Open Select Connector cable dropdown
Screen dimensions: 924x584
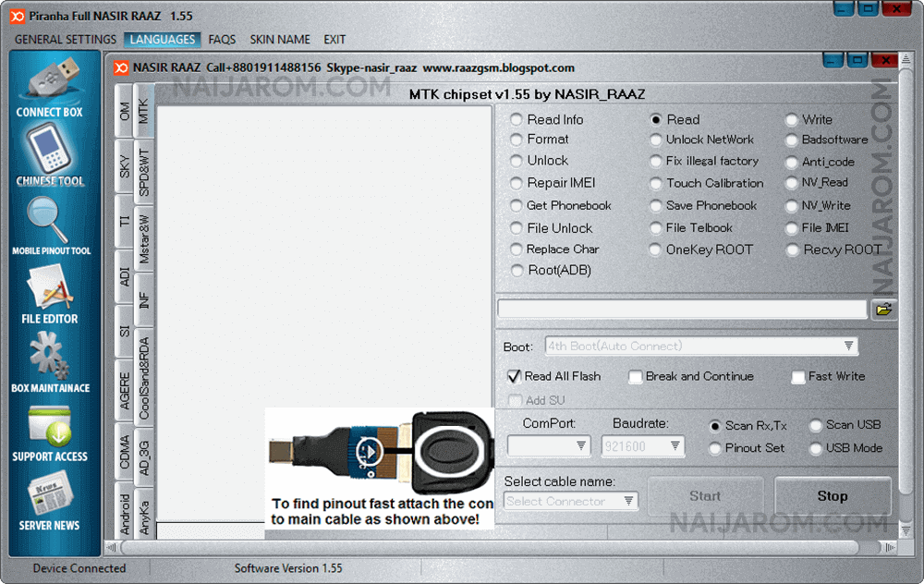click(570, 502)
